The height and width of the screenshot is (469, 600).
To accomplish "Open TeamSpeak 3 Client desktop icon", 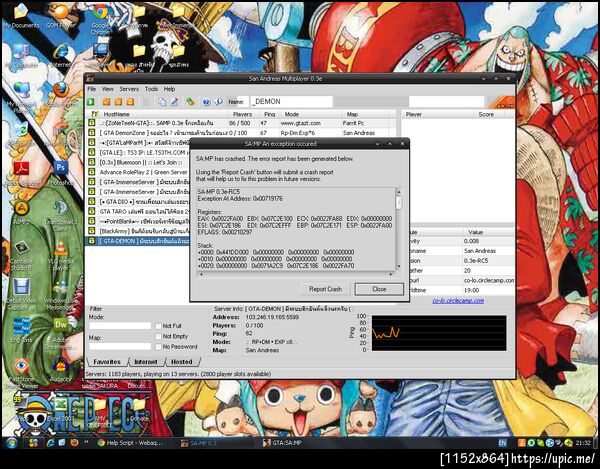I will [x=60, y=215].
